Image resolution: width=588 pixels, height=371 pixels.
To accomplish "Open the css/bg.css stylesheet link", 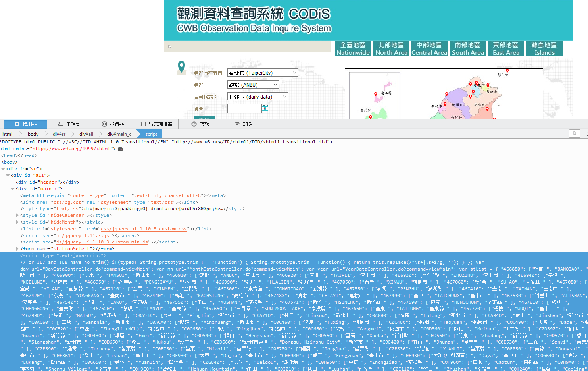I will click(x=67, y=202).
